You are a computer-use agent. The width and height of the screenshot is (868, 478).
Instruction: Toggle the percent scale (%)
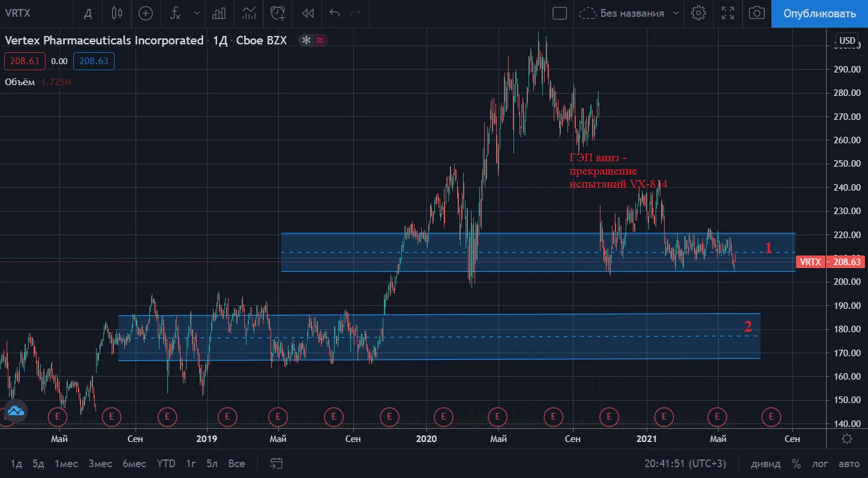click(x=796, y=464)
